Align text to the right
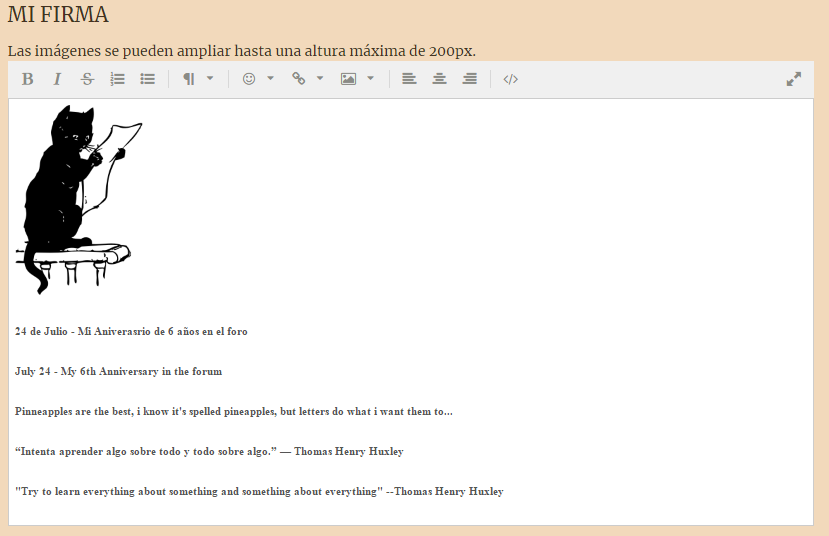Image resolution: width=829 pixels, height=536 pixels. [x=469, y=79]
